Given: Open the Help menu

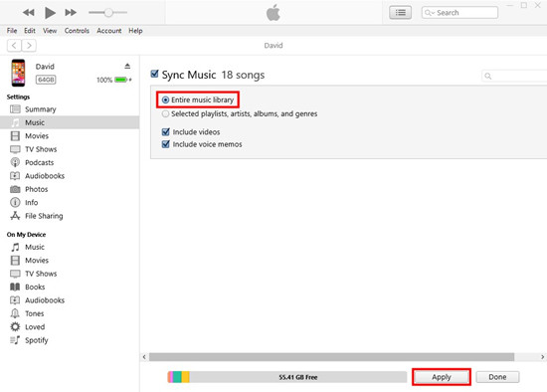Looking at the screenshot, I should pyautogui.click(x=135, y=31).
